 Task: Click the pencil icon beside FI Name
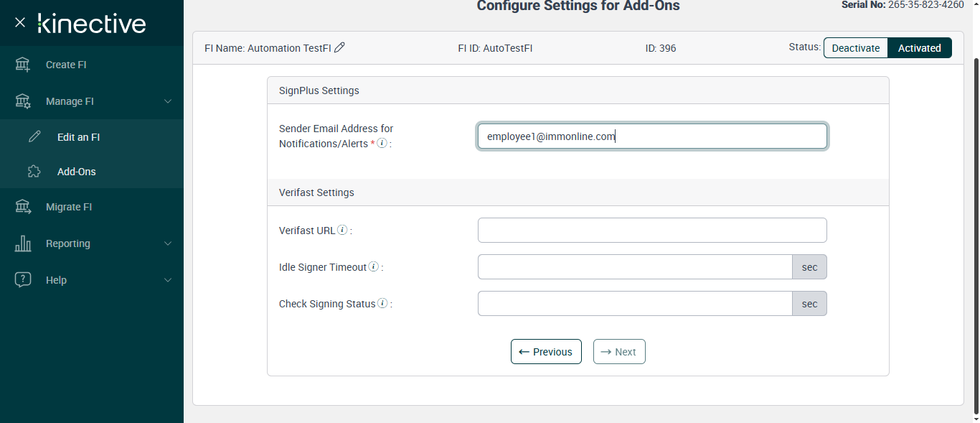tap(340, 48)
